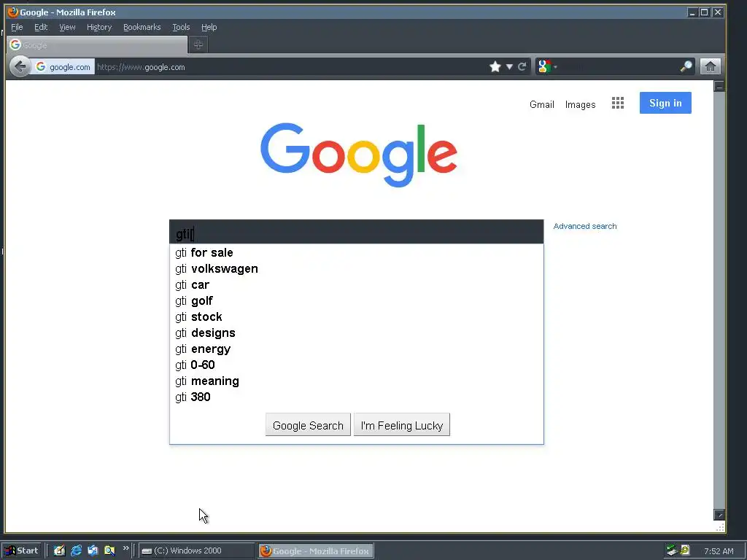This screenshot has width=747, height=560.
Task: Open the Bookmarks menu
Action: point(142,27)
